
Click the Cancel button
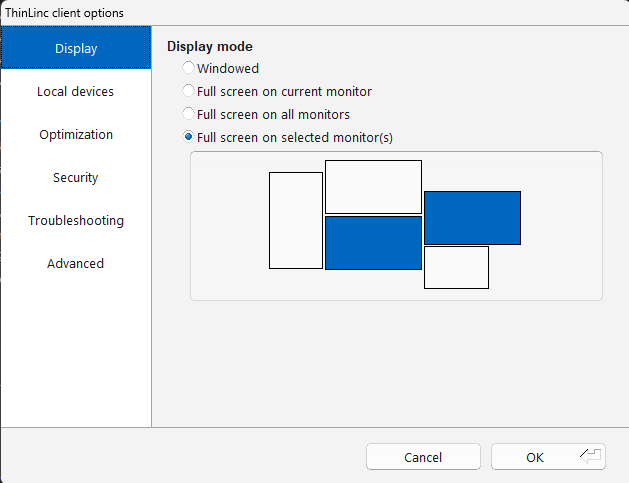coord(423,457)
